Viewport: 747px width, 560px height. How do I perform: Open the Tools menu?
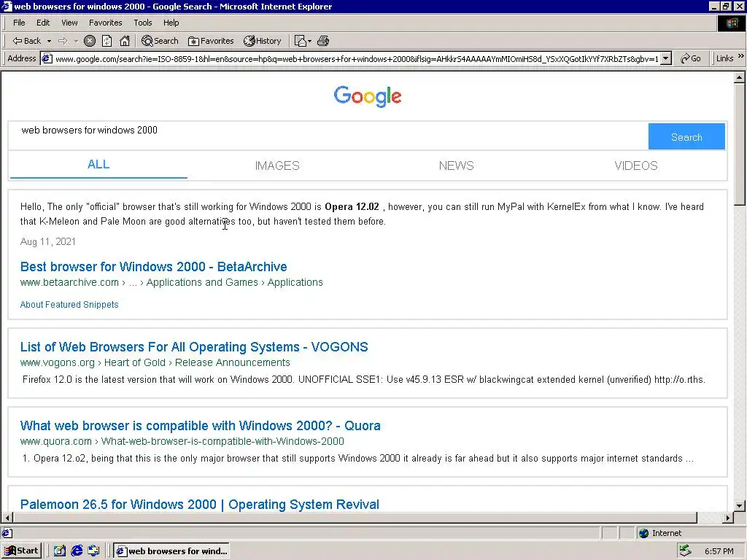[142, 23]
